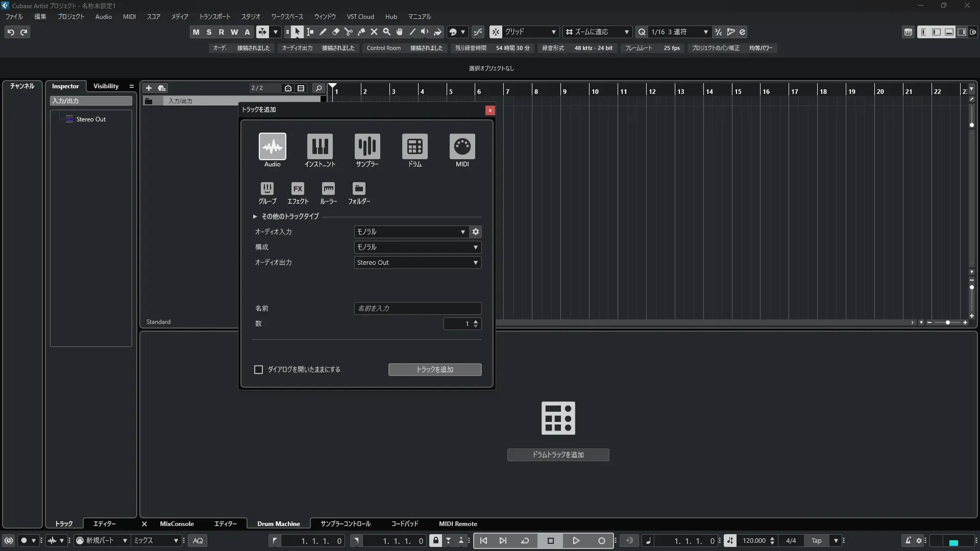Open the audio output Stereo Out dropdown

point(418,262)
